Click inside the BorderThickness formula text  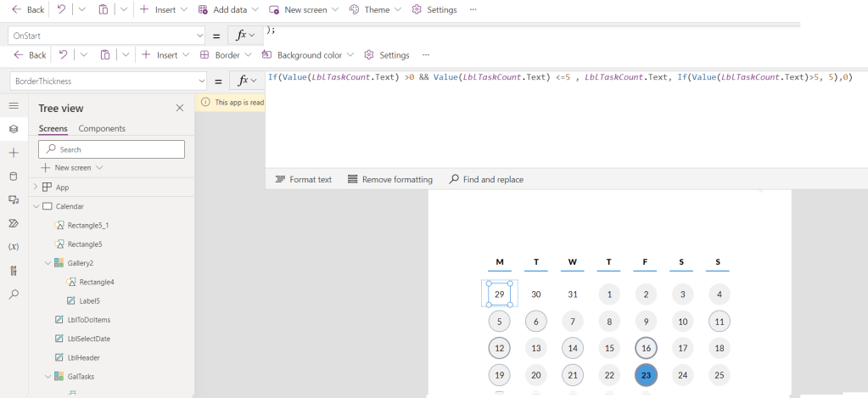(560, 77)
